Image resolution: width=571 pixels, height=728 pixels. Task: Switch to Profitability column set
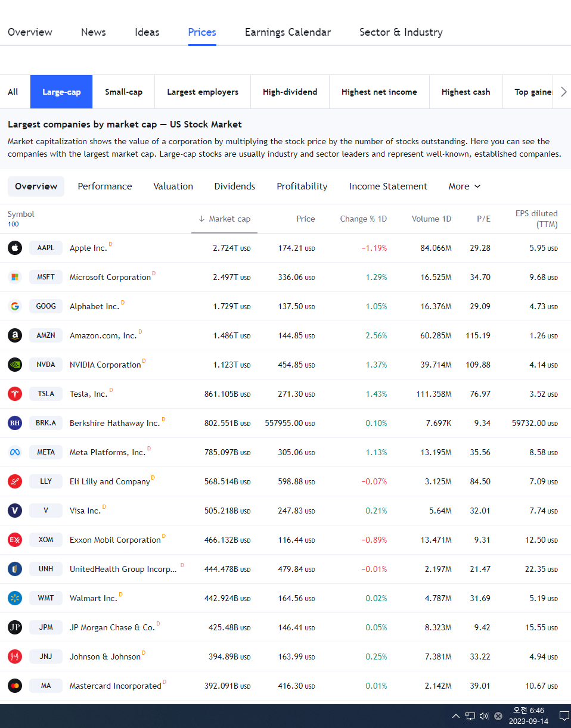pos(302,186)
